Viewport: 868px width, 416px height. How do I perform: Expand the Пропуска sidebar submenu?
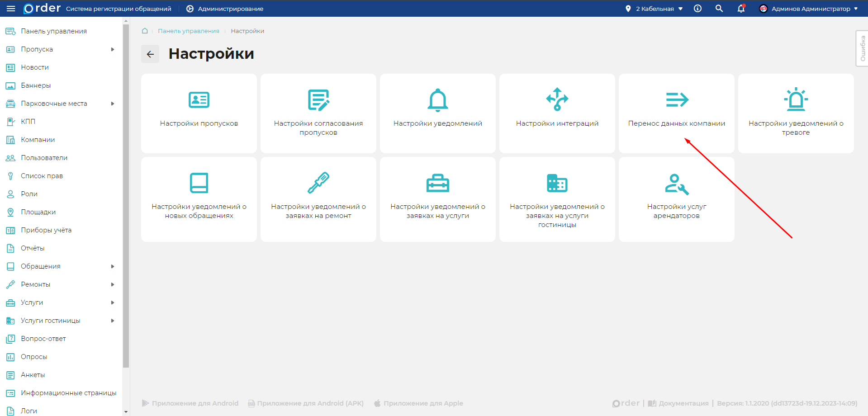(113, 49)
